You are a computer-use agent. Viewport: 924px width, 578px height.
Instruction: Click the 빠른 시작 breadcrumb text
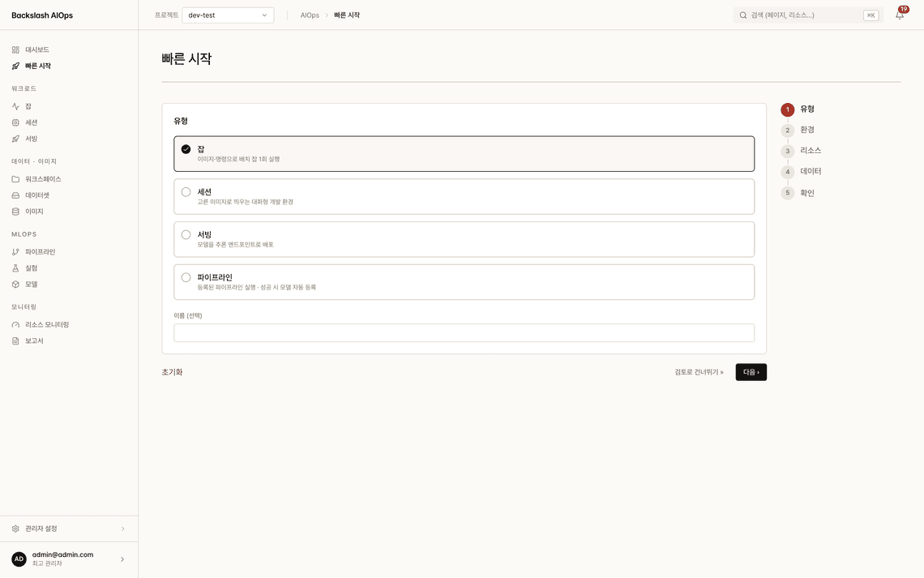(347, 15)
